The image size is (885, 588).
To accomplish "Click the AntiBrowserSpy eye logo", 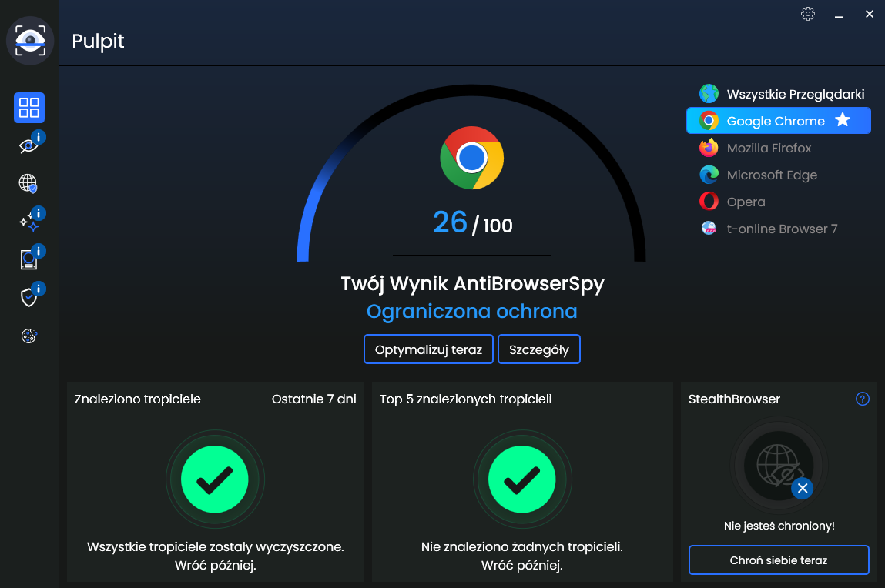I will pyautogui.click(x=30, y=41).
